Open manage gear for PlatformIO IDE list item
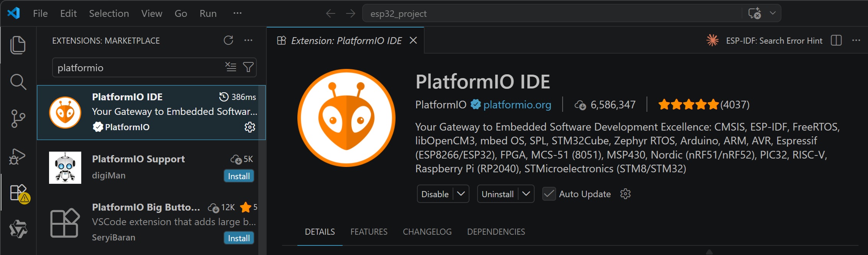Image resolution: width=868 pixels, height=255 pixels. point(250,127)
